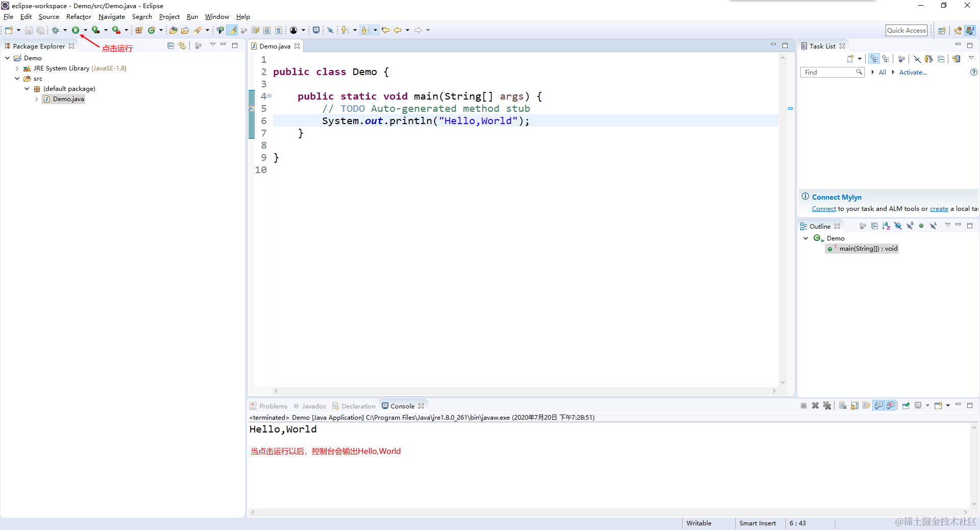Toggle Hide Non-Public Members in Outline

click(x=921, y=226)
